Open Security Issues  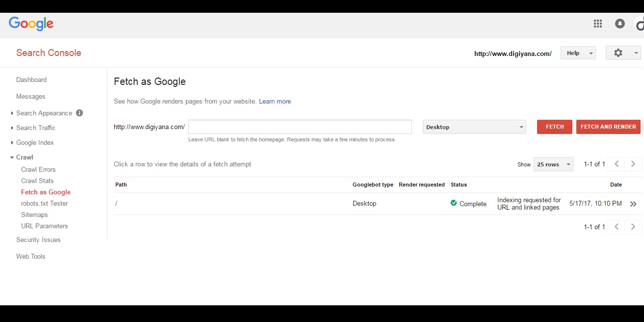point(38,240)
